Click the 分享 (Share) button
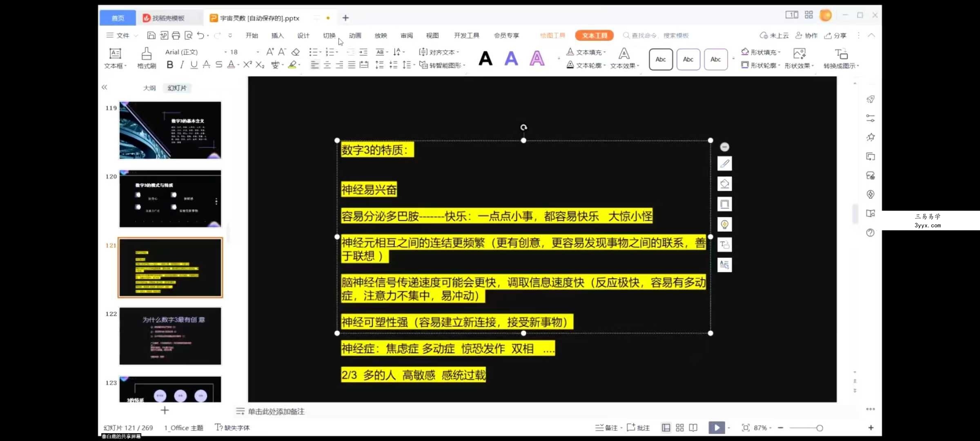Viewport: 980px width, 441px height. point(836,36)
